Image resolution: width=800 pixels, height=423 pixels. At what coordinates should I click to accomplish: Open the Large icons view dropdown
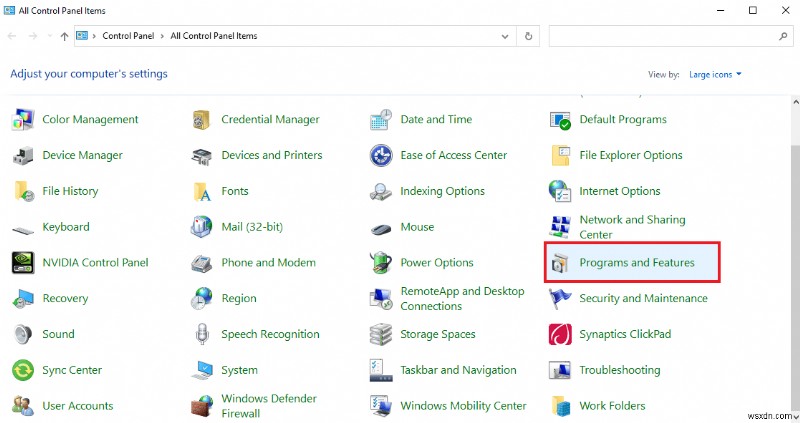(x=714, y=74)
